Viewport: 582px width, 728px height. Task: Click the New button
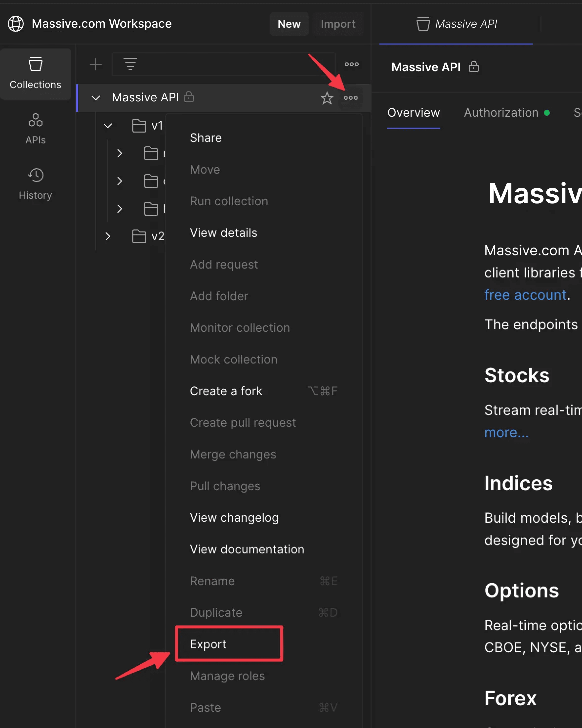coord(289,24)
